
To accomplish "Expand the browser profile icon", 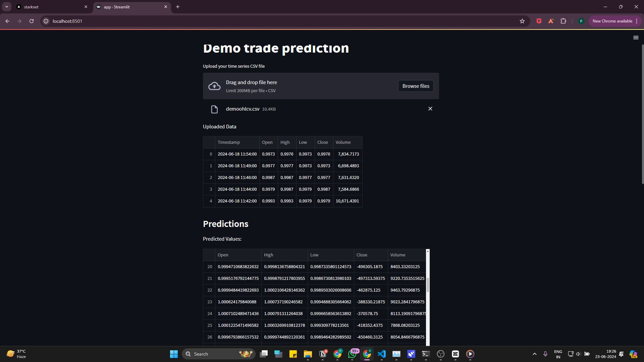I will 581,21.
